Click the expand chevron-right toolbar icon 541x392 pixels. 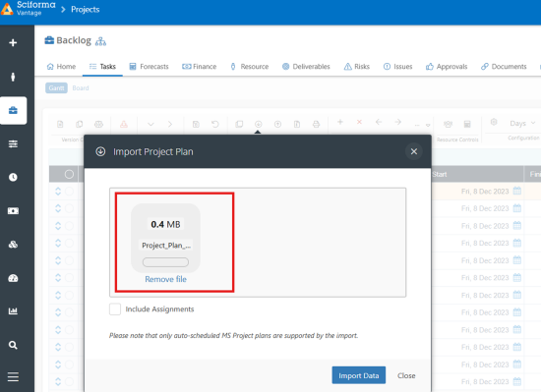coord(170,124)
